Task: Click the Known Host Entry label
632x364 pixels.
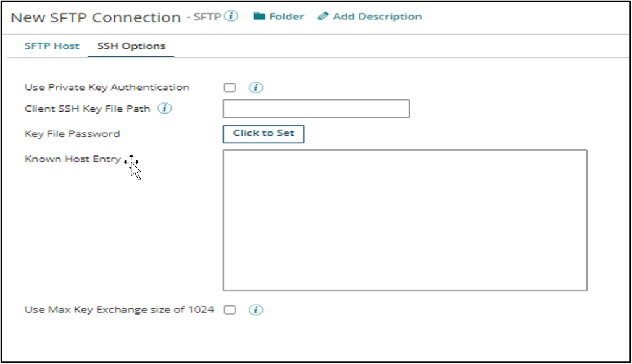Action: 72,159
